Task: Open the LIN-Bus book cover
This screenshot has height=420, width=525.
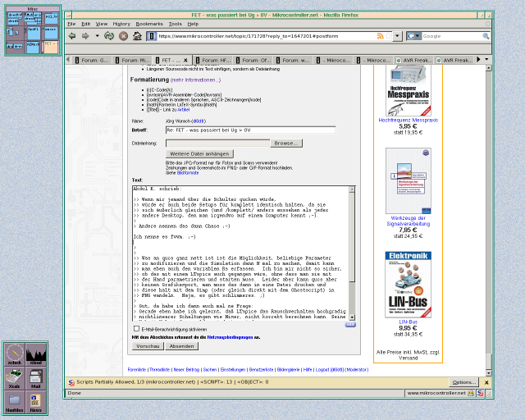Action: [x=409, y=285]
